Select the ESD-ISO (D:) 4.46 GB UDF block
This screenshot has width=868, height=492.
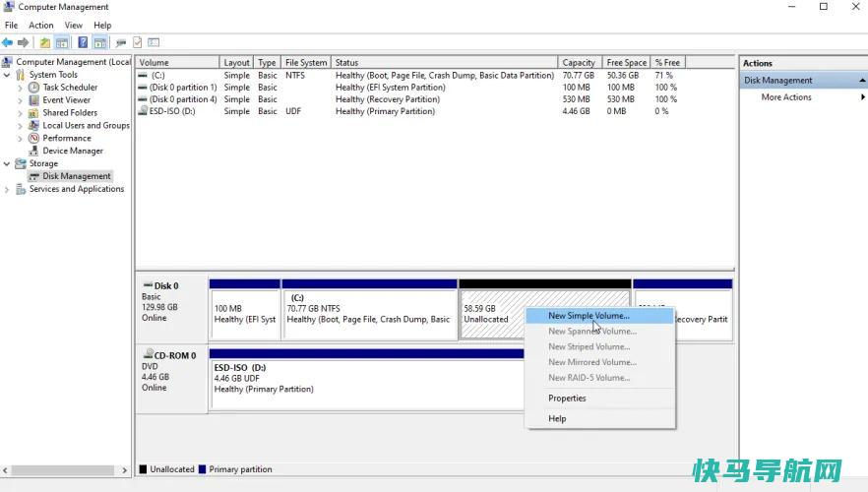[x=366, y=380]
